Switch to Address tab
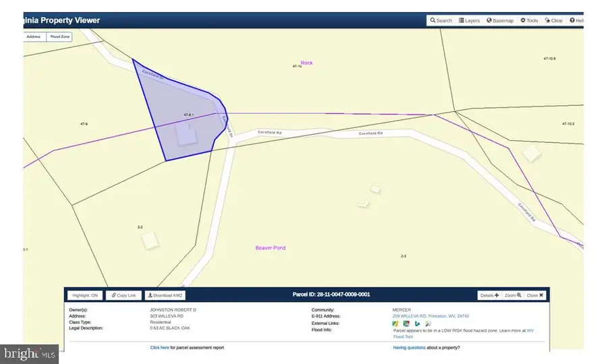The image size is (607, 364). coord(34,37)
